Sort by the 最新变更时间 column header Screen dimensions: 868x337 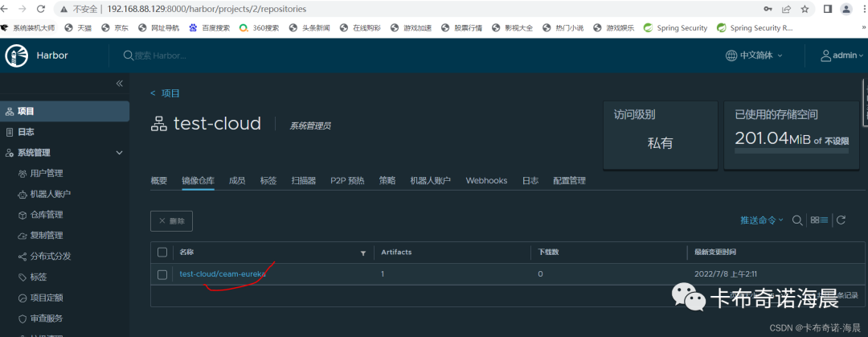click(715, 253)
